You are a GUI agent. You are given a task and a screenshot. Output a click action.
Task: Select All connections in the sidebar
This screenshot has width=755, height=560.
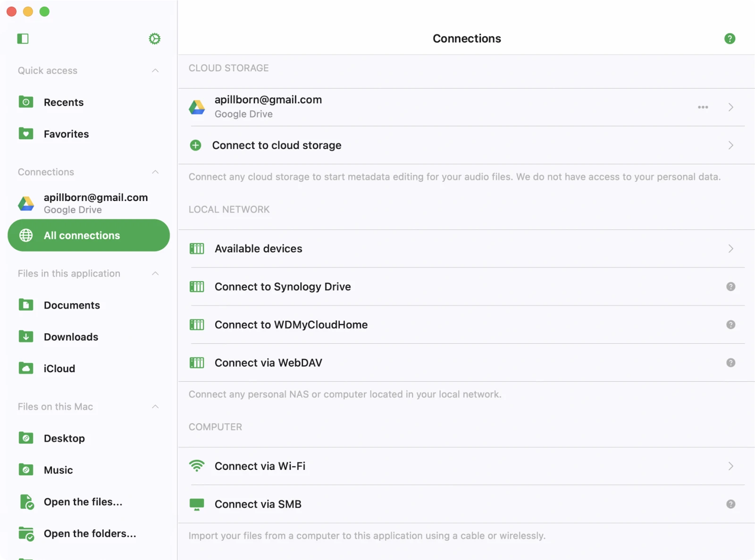click(x=89, y=235)
